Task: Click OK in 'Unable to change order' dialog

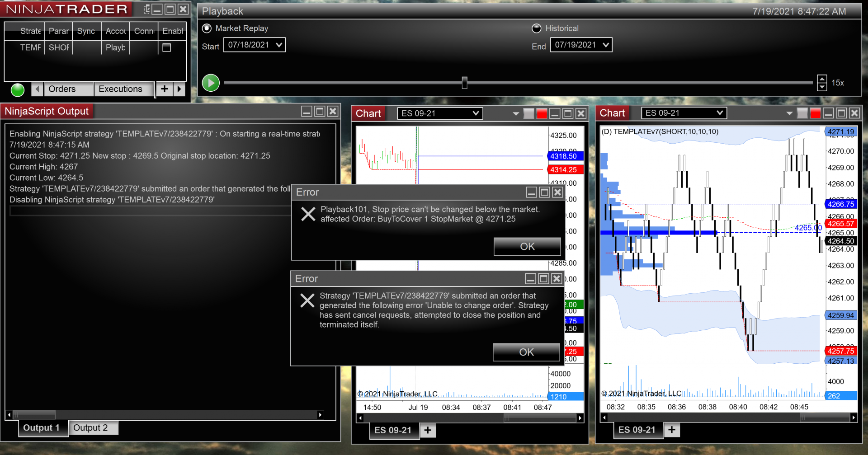Action: 526,352
